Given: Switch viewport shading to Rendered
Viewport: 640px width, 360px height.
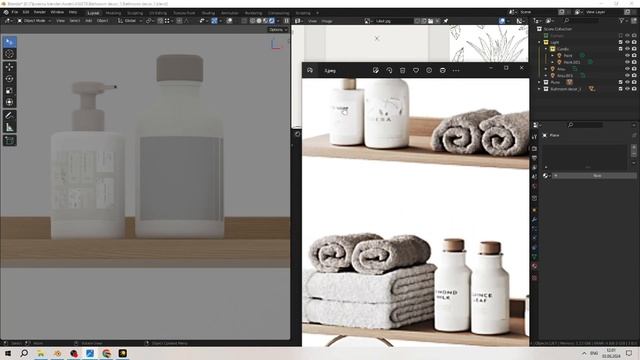Looking at the screenshot, I should point(271,21).
